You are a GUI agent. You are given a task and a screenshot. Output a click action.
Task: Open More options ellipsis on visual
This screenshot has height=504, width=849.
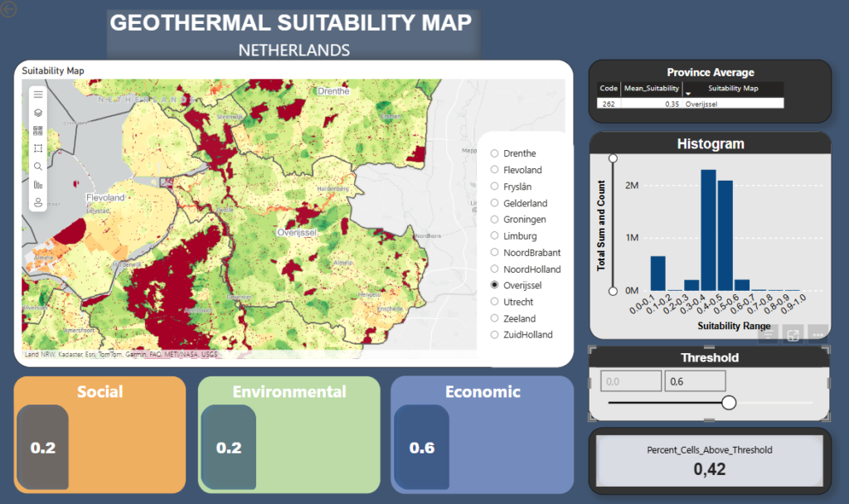[x=818, y=335]
